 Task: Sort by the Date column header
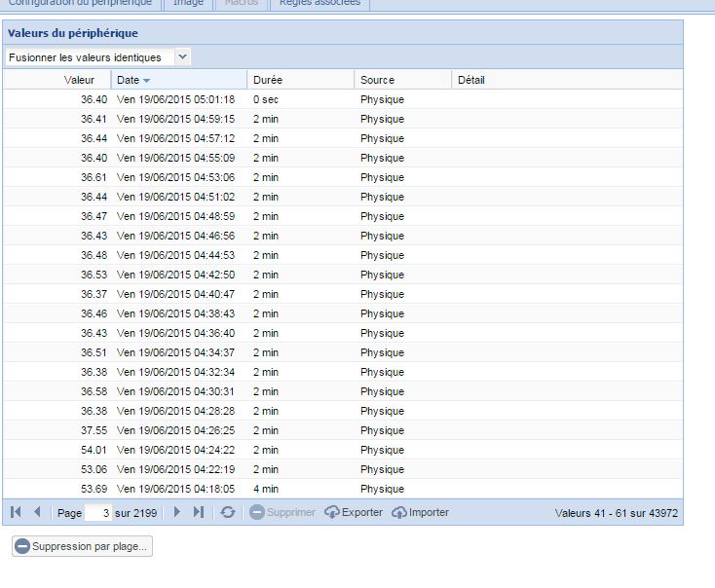pyautogui.click(x=133, y=80)
